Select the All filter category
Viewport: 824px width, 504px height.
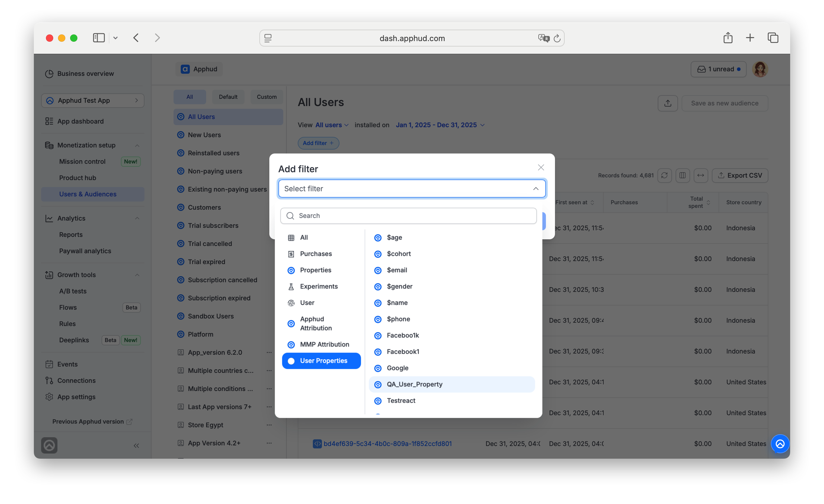tap(321, 237)
